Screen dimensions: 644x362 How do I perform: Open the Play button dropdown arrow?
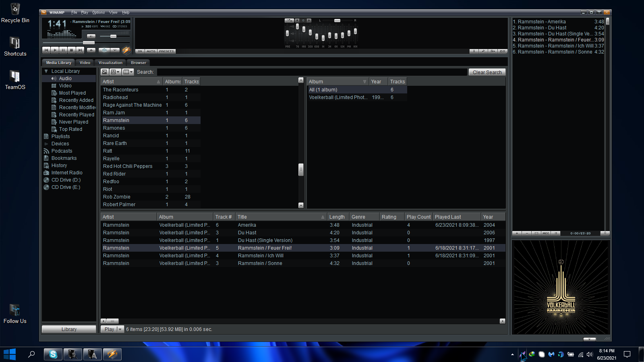click(x=120, y=329)
